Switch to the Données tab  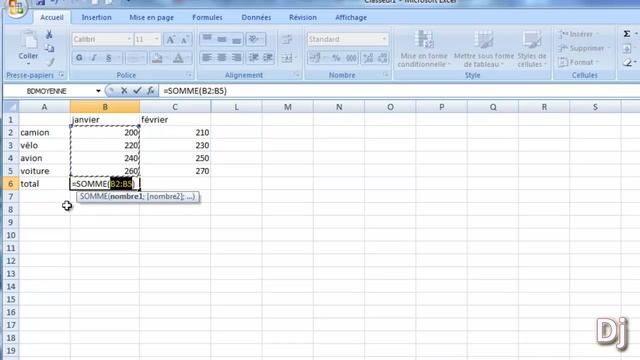(256, 18)
